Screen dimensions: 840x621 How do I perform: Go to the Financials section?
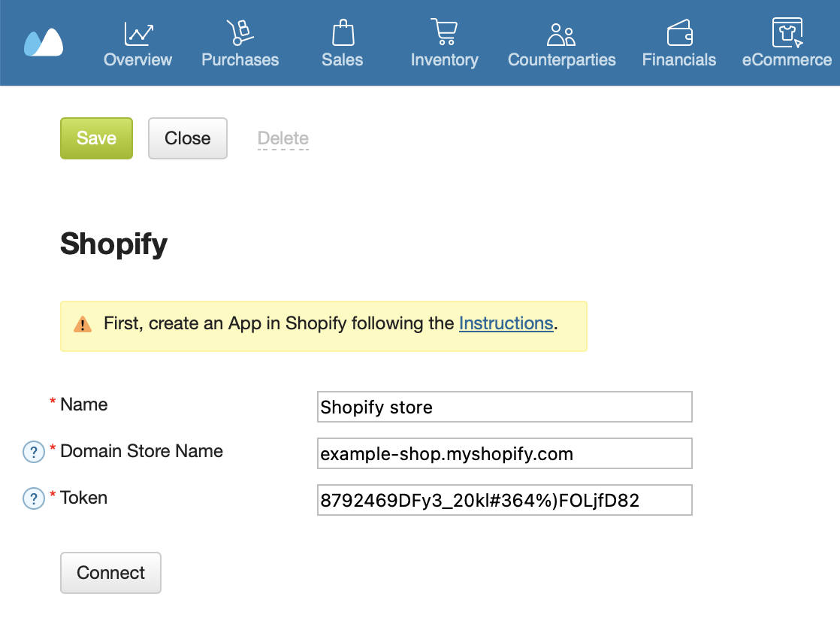[x=678, y=45]
